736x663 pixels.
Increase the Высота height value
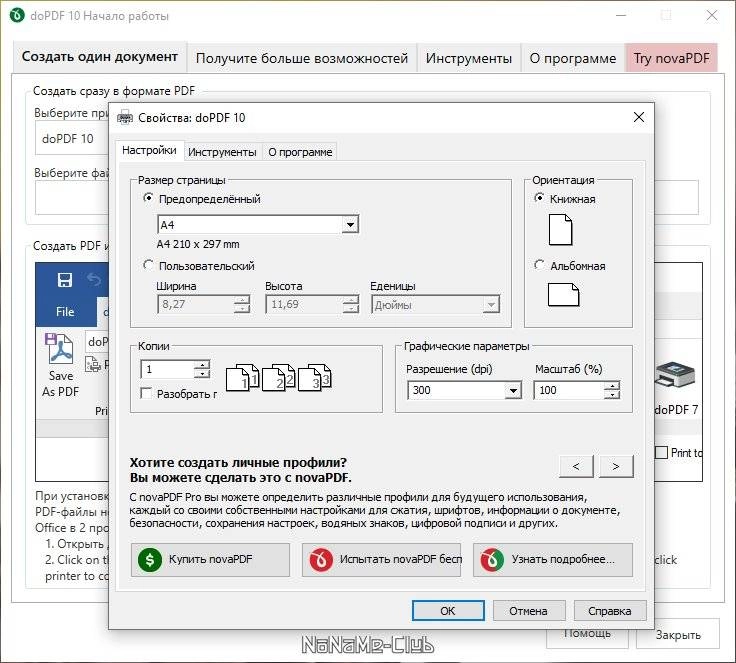tap(351, 300)
